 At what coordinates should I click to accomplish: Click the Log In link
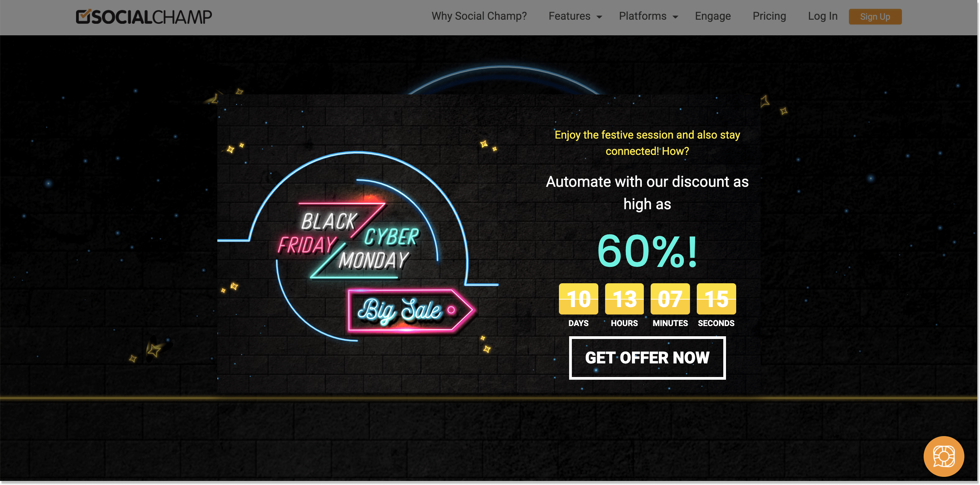click(822, 16)
